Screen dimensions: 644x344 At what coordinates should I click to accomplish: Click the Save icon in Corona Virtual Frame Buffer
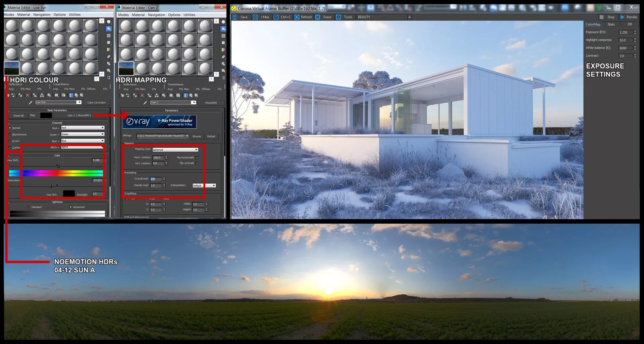(x=235, y=17)
